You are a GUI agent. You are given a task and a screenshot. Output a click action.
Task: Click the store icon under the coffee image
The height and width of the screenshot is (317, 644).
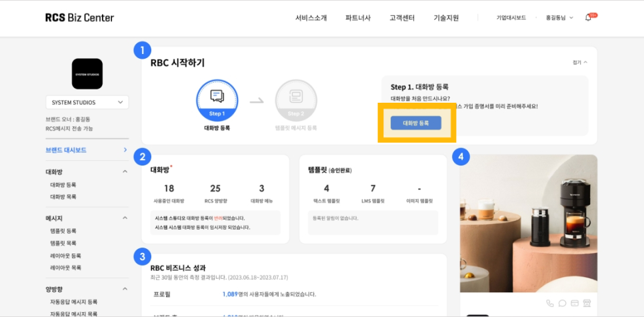(x=587, y=304)
